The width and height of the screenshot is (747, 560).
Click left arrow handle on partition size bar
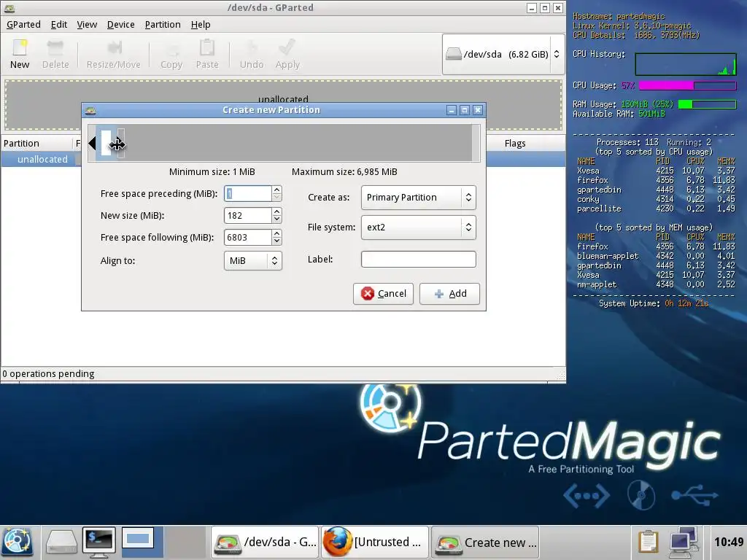click(92, 143)
